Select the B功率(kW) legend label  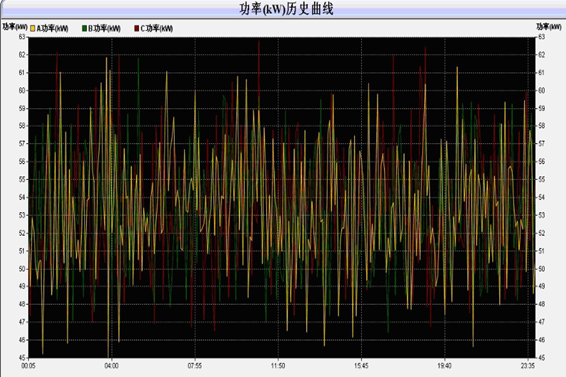[x=104, y=28]
